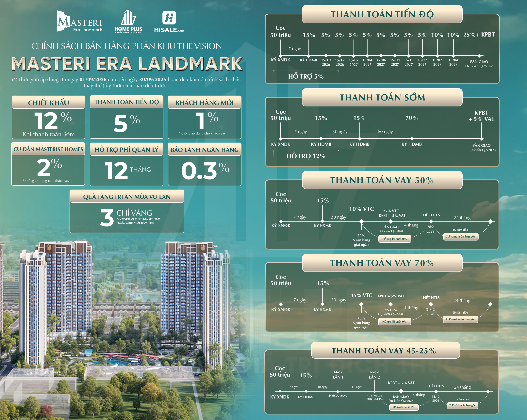Click the Home Plus building logo
This screenshot has width=527, height=420.
click(128, 22)
